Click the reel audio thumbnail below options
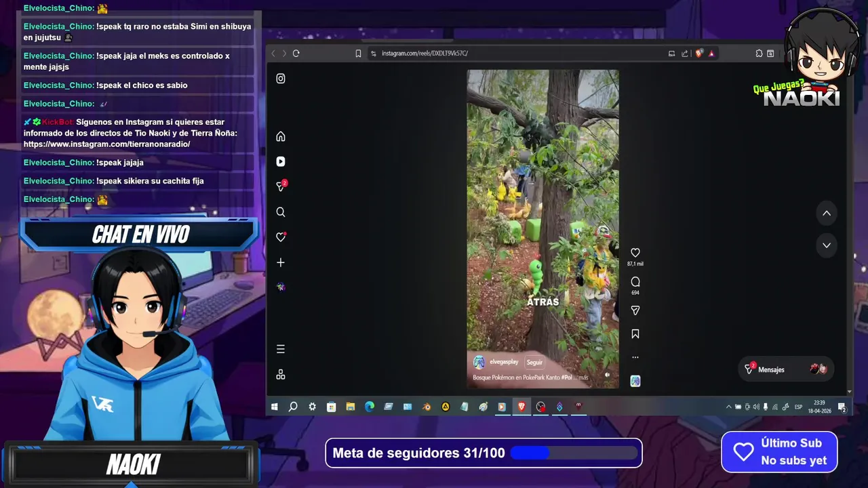The width and height of the screenshot is (868, 488). 635,381
